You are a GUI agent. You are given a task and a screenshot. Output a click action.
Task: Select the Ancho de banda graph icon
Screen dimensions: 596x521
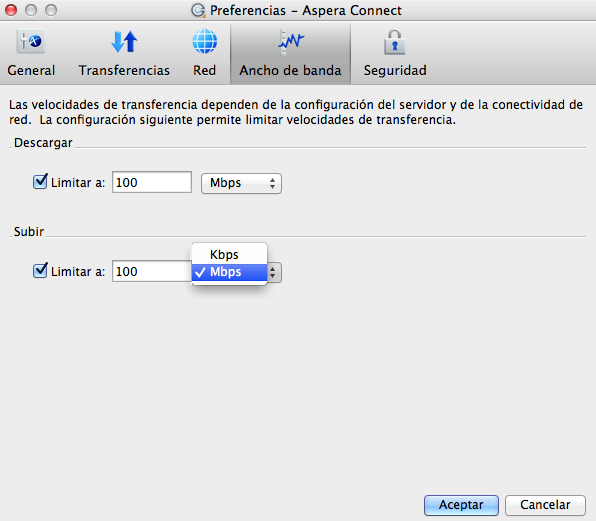[x=290, y=41]
